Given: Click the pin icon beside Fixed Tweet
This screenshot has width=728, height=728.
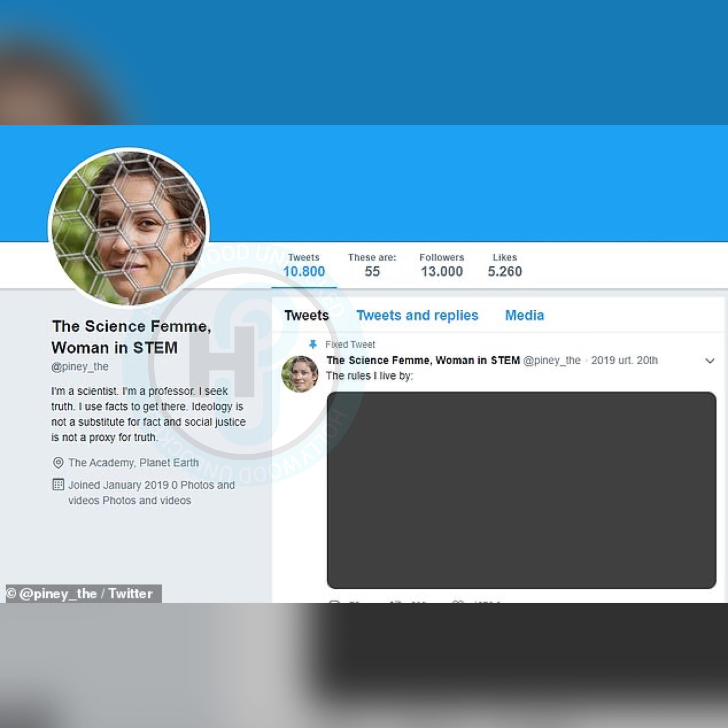Looking at the screenshot, I should [x=312, y=344].
